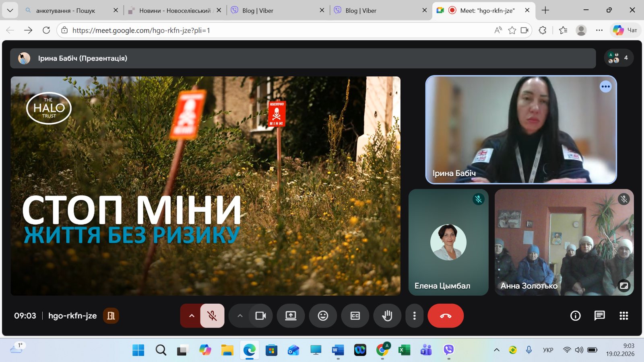Expand video settings arrow beside camera
This screenshot has height=362, width=644.
(240, 316)
